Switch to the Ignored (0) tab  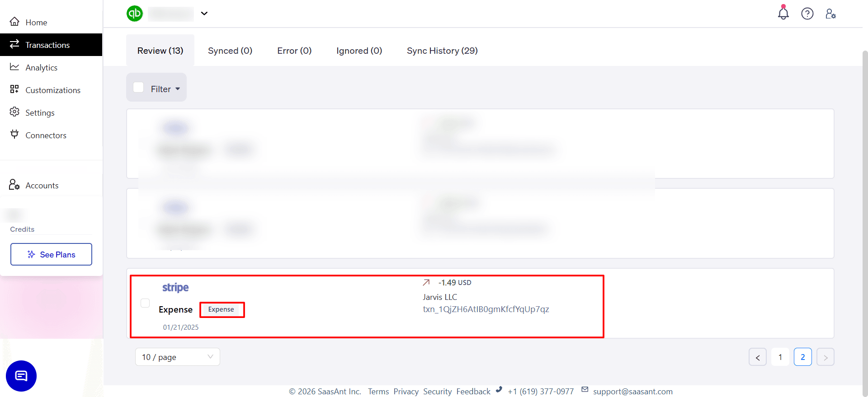click(x=359, y=51)
